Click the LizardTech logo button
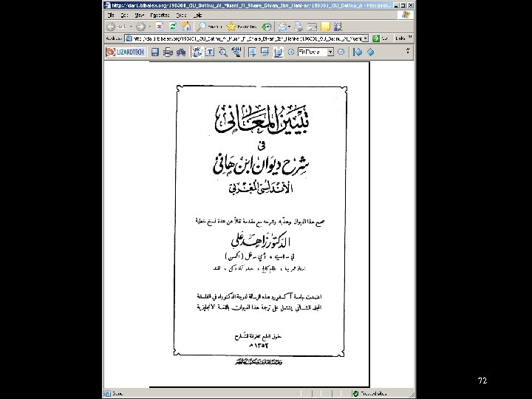 125,52
